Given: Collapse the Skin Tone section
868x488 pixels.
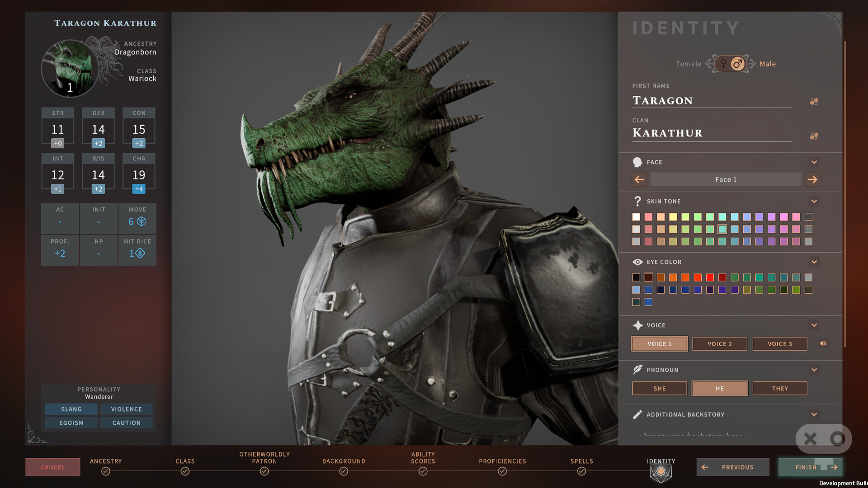Looking at the screenshot, I should 814,202.
